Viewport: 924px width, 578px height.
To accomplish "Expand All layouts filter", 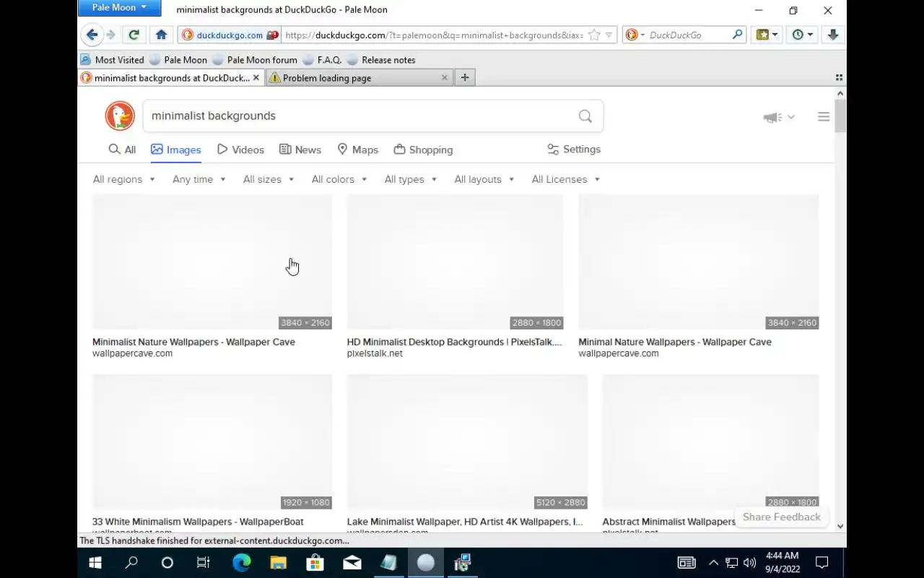I will [x=484, y=179].
